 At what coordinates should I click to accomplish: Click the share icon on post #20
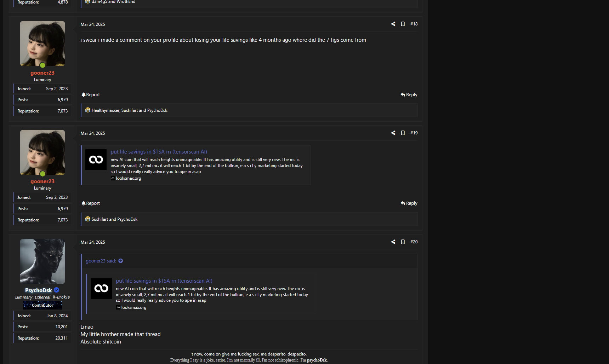point(393,242)
